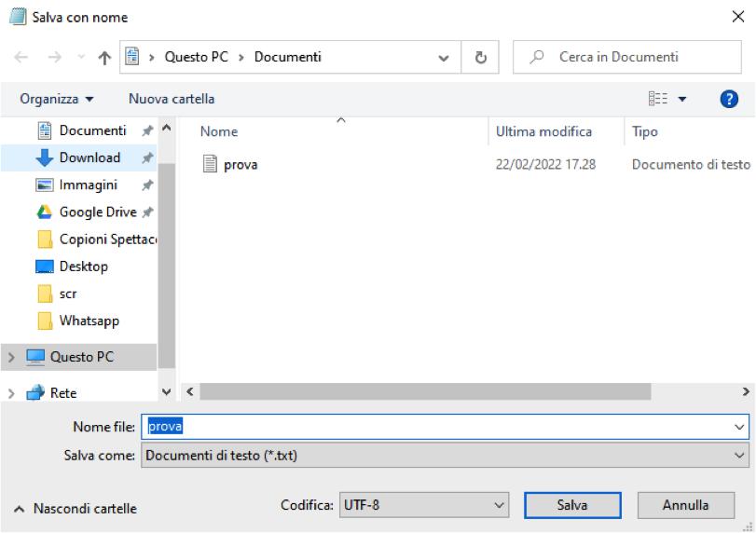Viewport: 756px width, 533px height.
Task: Open Desktop in the sidebar
Action: (x=83, y=266)
